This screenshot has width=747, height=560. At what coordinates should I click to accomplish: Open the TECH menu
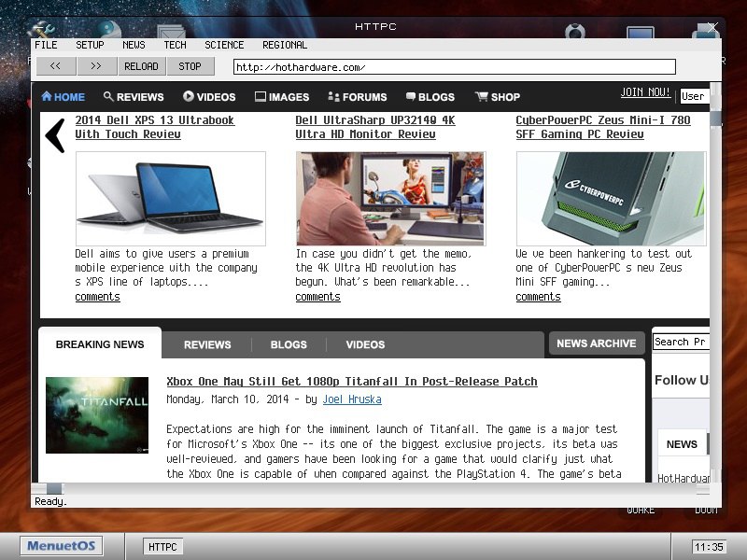tap(175, 45)
